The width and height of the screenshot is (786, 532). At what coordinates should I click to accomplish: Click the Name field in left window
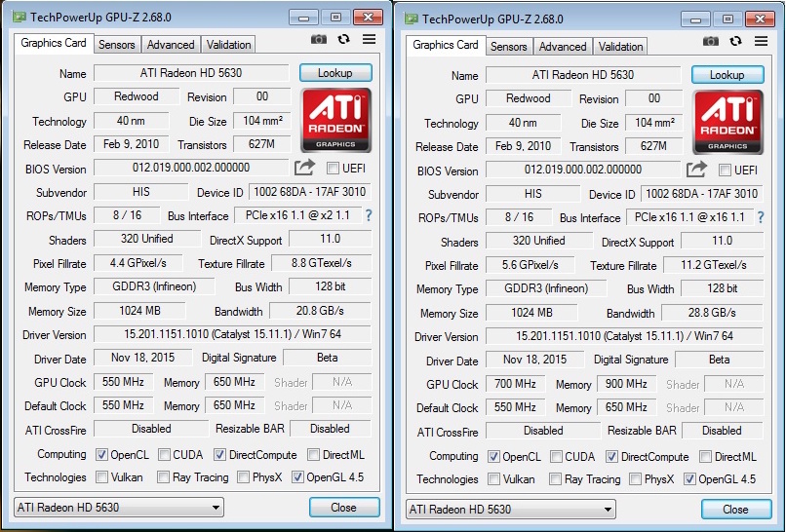tap(191, 73)
